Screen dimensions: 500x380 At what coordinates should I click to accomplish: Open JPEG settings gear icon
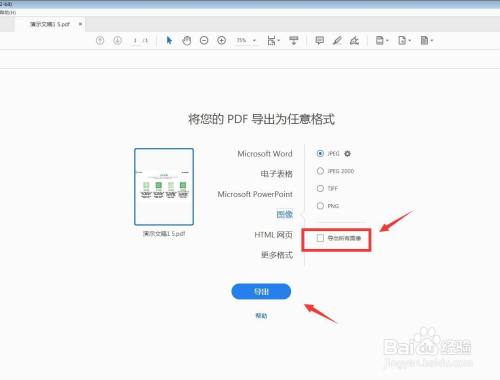click(x=347, y=154)
